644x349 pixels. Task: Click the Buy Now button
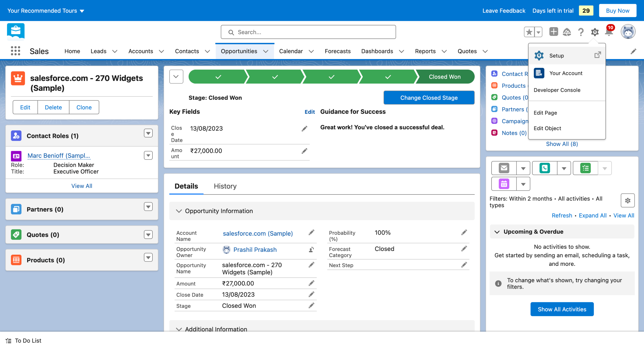pos(618,11)
